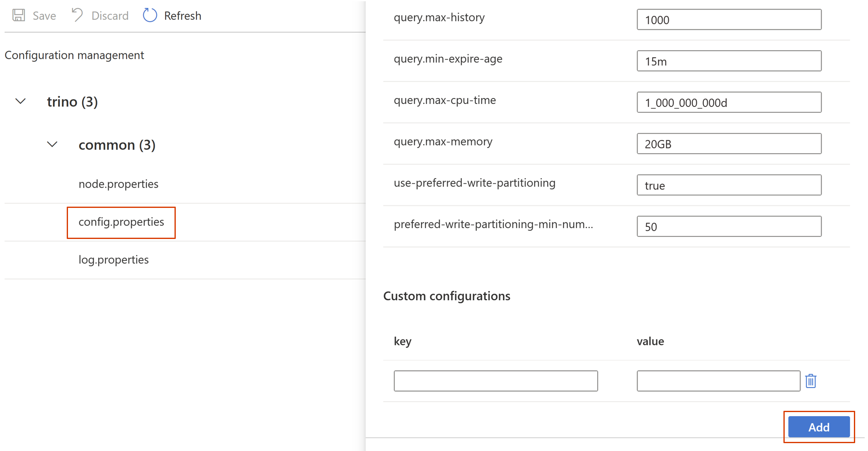Select the log.properties file

click(x=113, y=258)
